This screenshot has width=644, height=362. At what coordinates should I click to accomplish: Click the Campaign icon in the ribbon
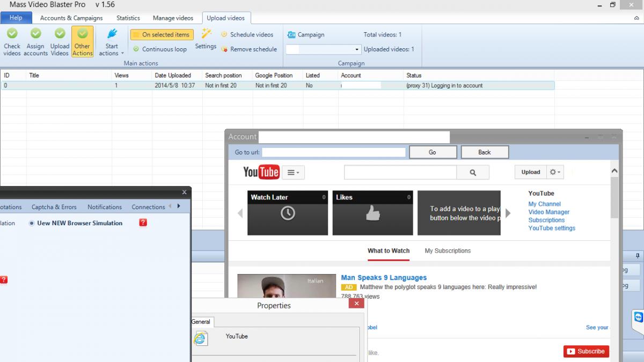(291, 34)
